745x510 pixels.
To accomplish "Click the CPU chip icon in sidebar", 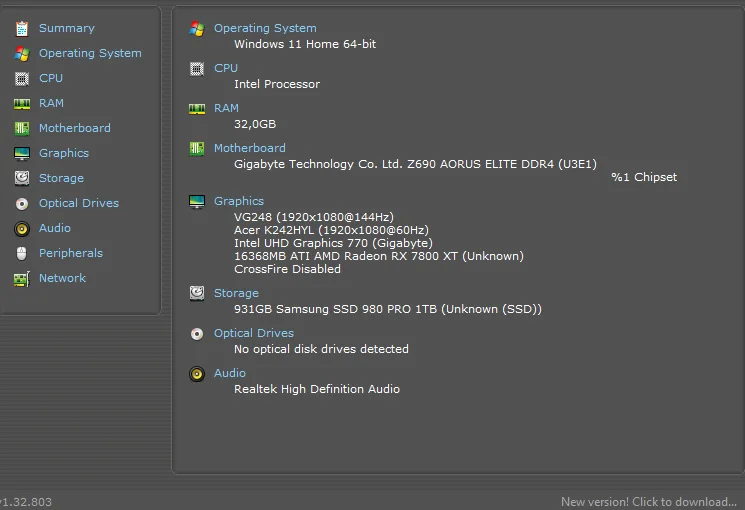I will pos(22,78).
